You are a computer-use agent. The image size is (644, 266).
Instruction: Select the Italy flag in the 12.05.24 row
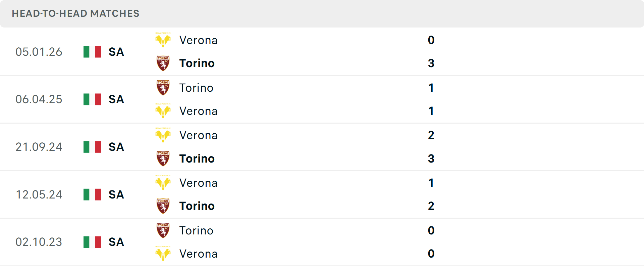coord(92,194)
